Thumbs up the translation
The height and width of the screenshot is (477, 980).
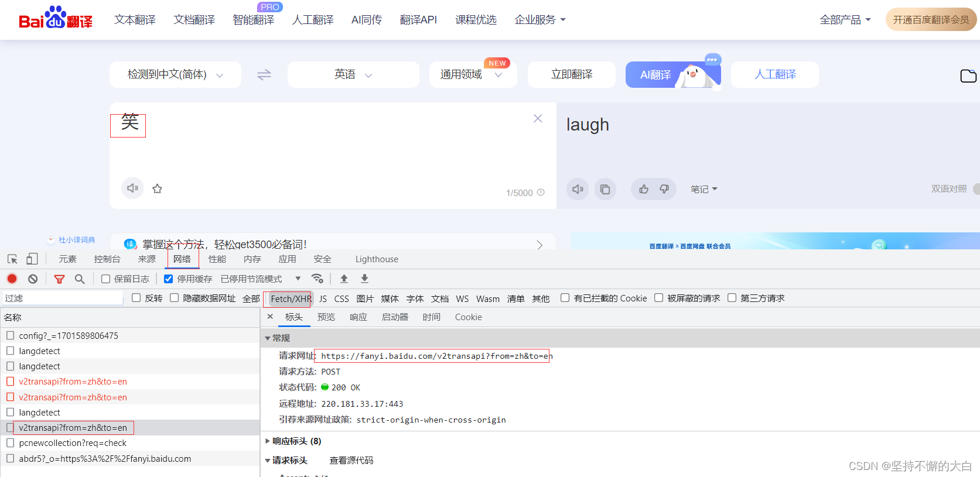pos(644,189)
